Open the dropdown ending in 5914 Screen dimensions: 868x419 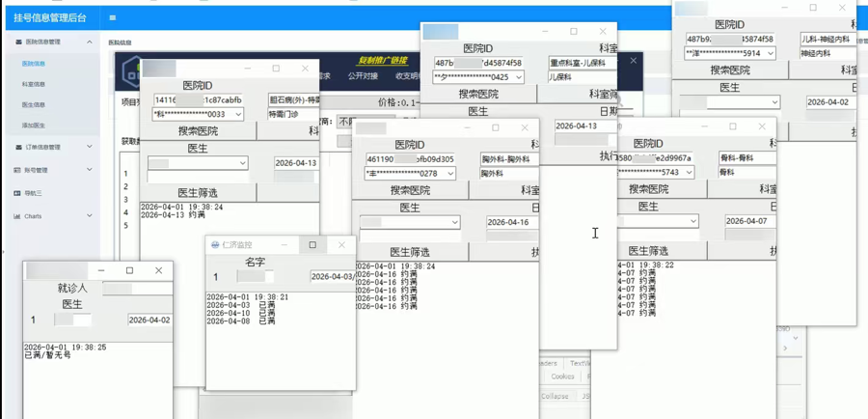point(770,54)
